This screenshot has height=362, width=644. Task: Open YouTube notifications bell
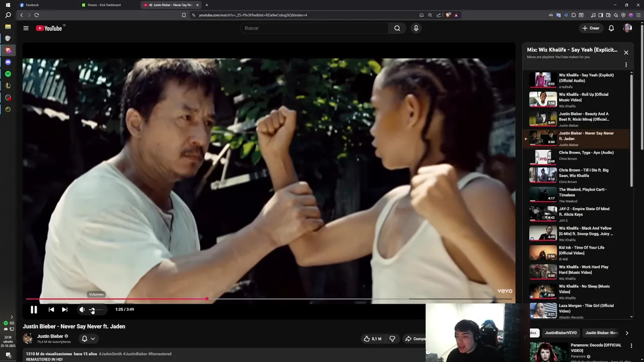(x=611, y=28)
